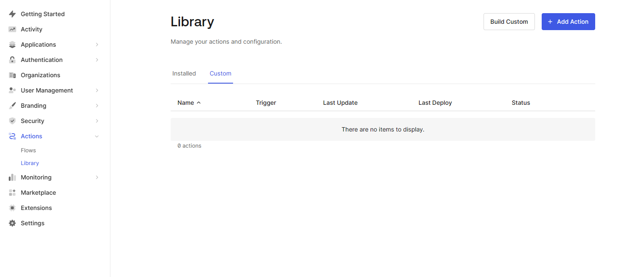Open Settings via the gear icon
The width and height of the screenshot is (644, 277).
12,223
